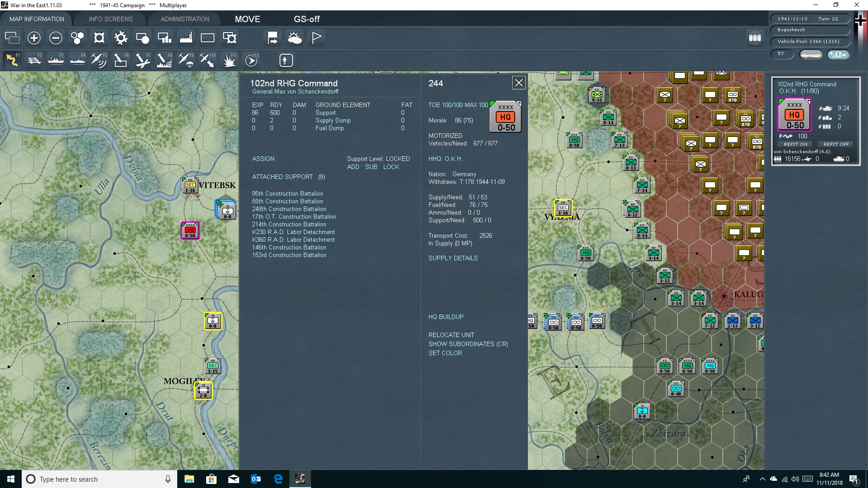Click SET COLOR for the HQ
The height and width of the screenshot is (488, 868).
tap(445, 353)
